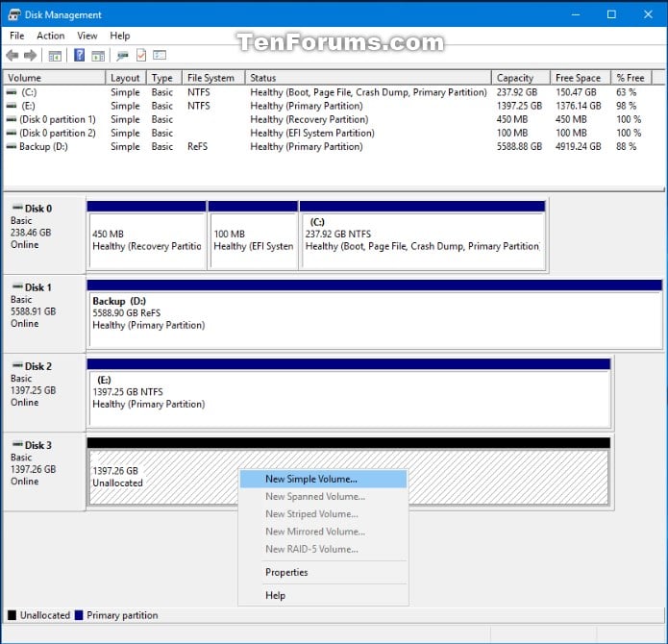Click the Connect/Refresh disk toolbar icon

[x=122, y=56]
